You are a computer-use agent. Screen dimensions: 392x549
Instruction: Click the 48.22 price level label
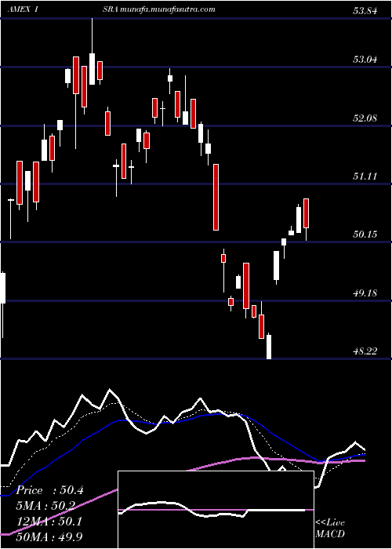365,351
